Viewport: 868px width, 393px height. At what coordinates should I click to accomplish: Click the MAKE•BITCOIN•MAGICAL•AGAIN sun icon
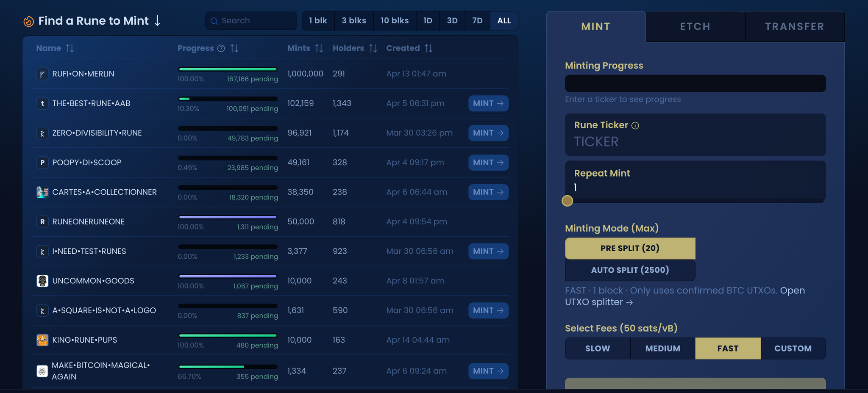(x=42, y=371)
